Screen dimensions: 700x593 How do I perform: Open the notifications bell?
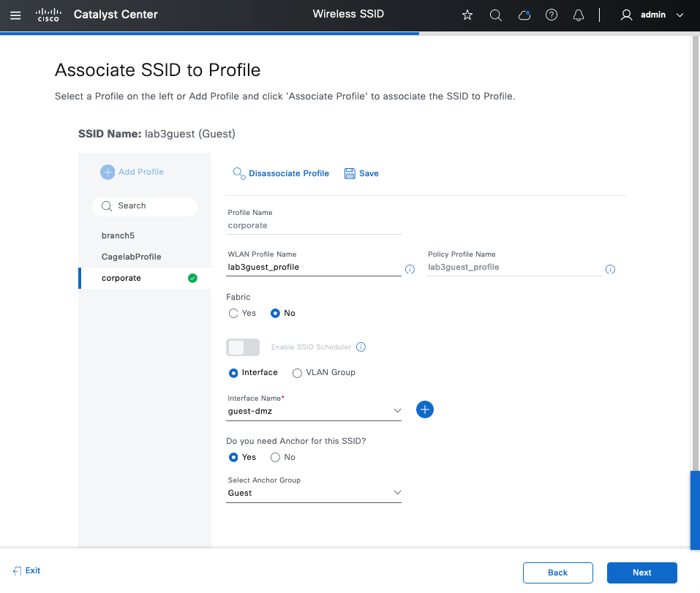coord(579,15)
